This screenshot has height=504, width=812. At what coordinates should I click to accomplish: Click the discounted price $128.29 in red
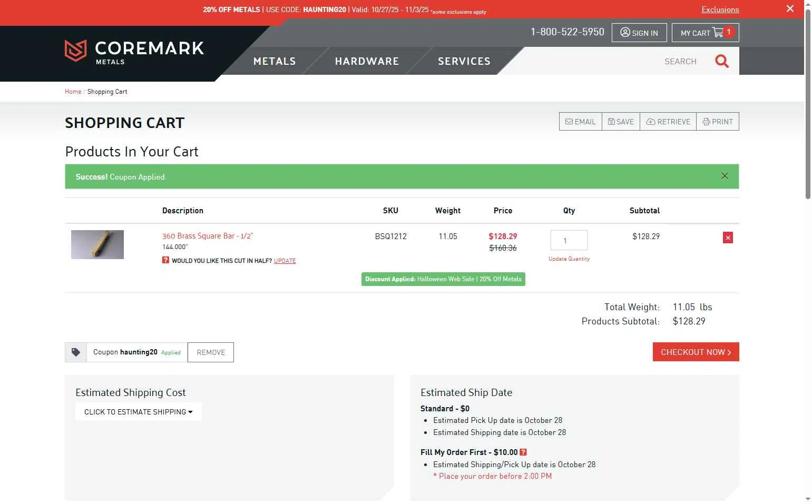[x=503, y=236]
